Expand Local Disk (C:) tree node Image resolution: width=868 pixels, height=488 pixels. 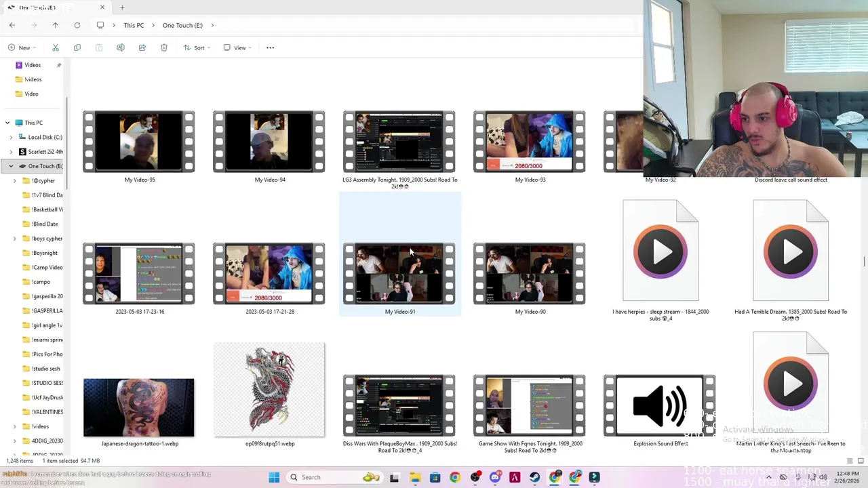[11, 137]
